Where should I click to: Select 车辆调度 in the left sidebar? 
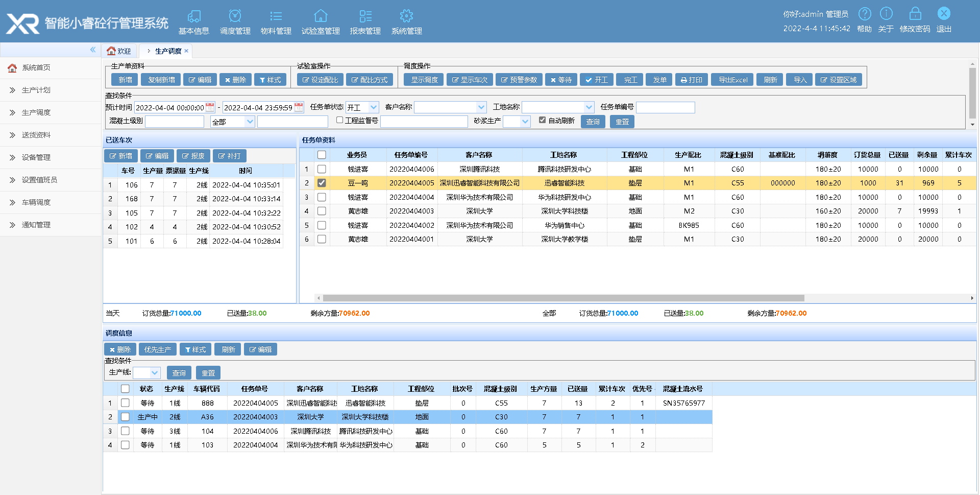36,202
